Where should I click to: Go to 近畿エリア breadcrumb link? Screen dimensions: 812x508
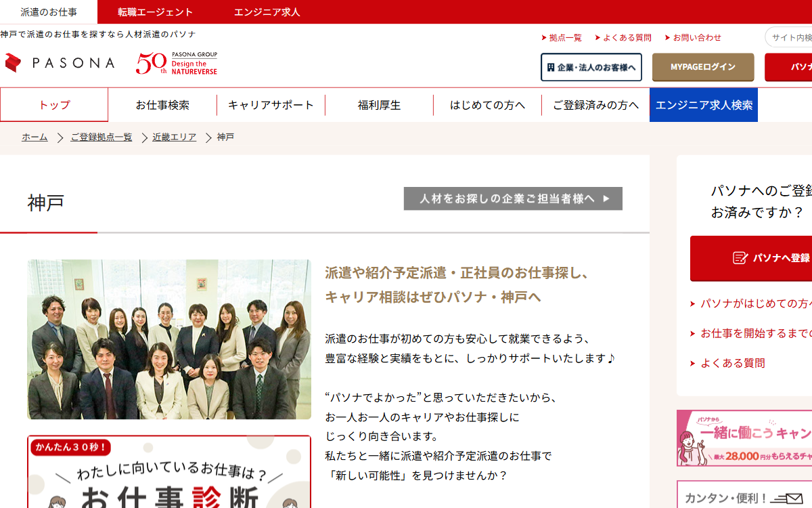[175, 137]
